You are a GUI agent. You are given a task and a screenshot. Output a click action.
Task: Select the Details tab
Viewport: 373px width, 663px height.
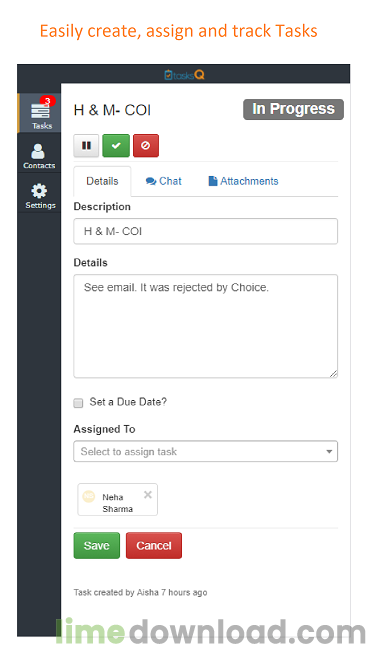[x=102, y=181]
